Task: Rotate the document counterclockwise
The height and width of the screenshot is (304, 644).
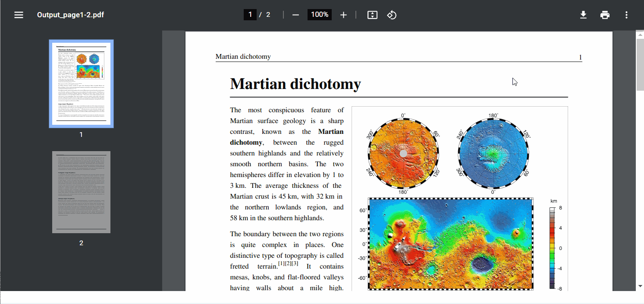Action: 392,15
